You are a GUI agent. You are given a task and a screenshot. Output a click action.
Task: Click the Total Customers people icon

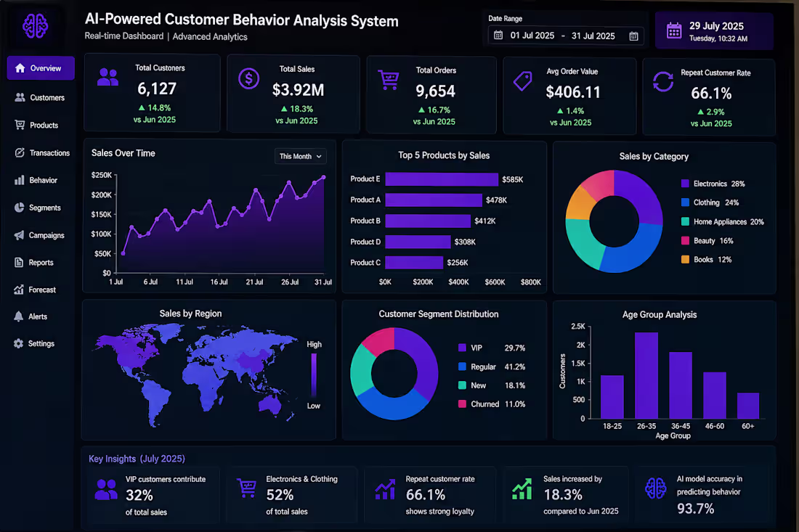[x=108, y=77]
